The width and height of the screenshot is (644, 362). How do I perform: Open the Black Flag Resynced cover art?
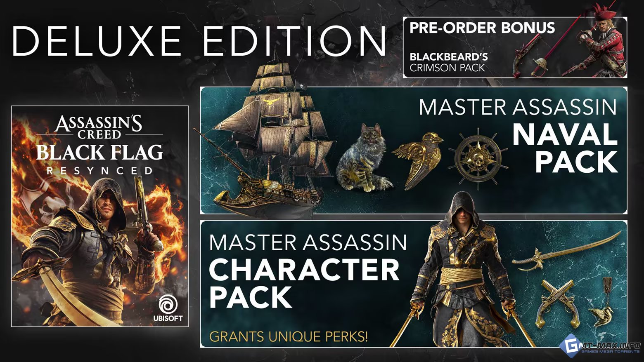tap(100, 216)
